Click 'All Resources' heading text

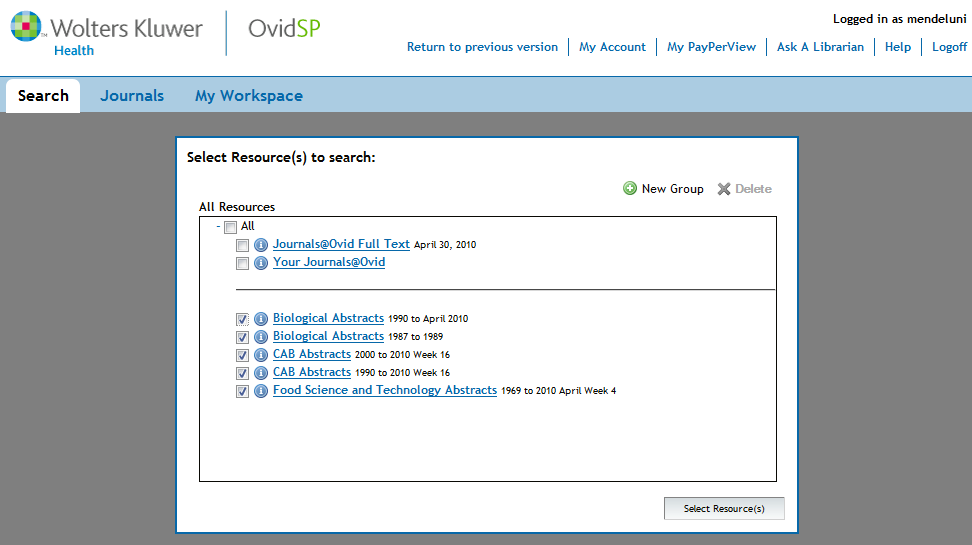click(x=237, y=206)
